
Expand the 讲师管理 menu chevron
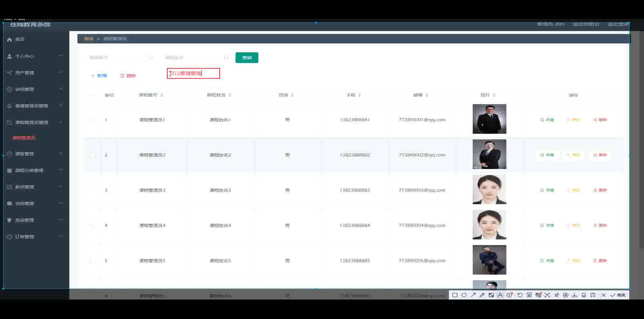pos(61,89)
